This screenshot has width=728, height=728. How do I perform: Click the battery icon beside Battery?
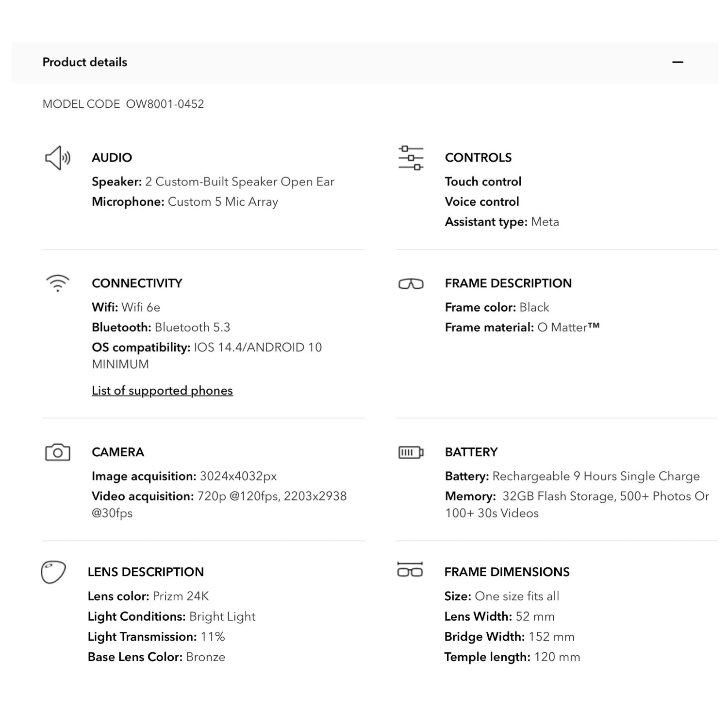[x=411, y=452]
